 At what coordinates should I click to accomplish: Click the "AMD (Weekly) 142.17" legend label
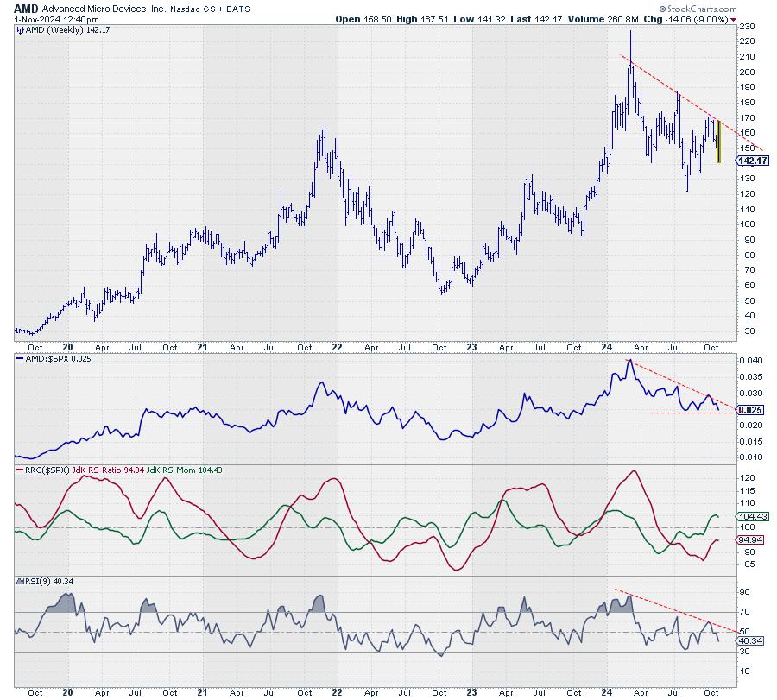[x=68, y=30]
